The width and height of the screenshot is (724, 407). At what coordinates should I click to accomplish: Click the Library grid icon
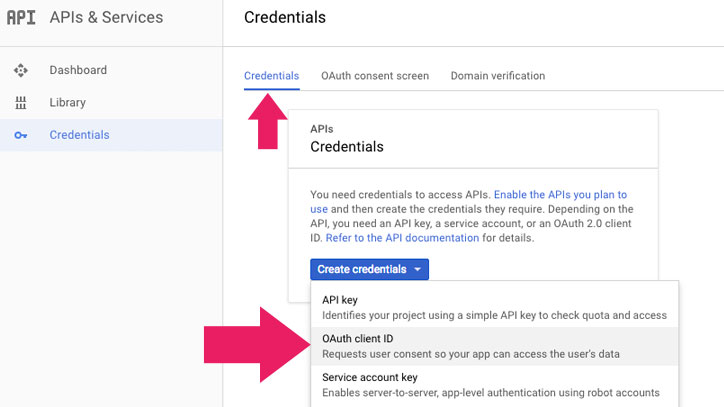(20, 103)
